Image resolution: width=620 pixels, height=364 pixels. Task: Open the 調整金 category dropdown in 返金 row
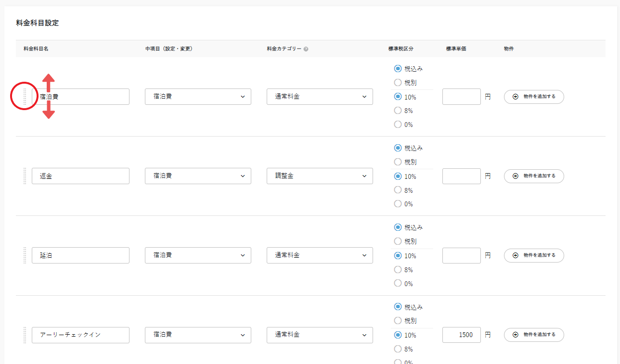coord(320,176)
